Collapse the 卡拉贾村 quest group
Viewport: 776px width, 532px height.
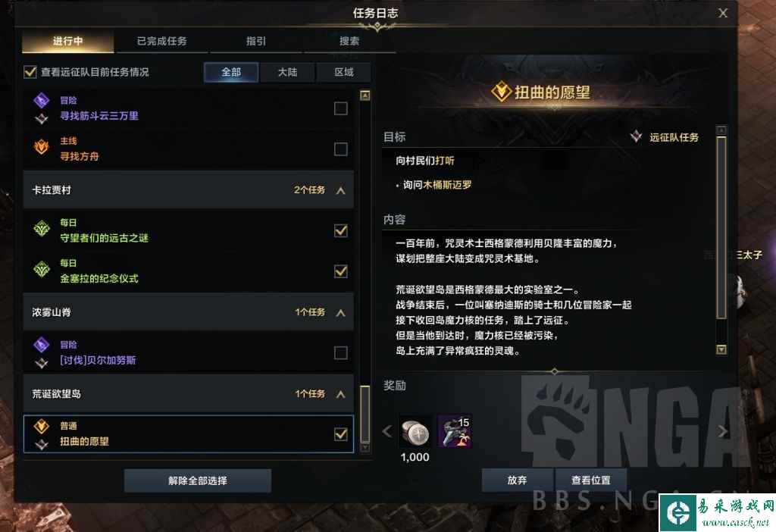pos(340,190)
